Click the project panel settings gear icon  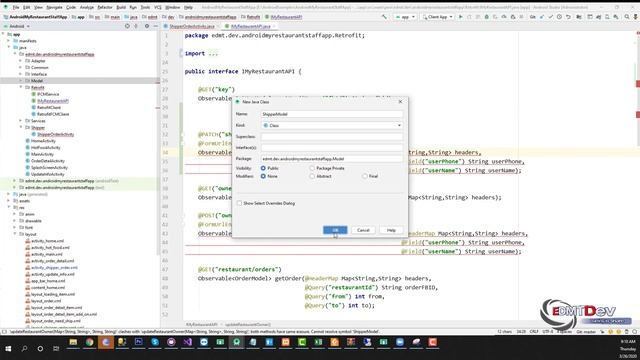coord(147,26)
